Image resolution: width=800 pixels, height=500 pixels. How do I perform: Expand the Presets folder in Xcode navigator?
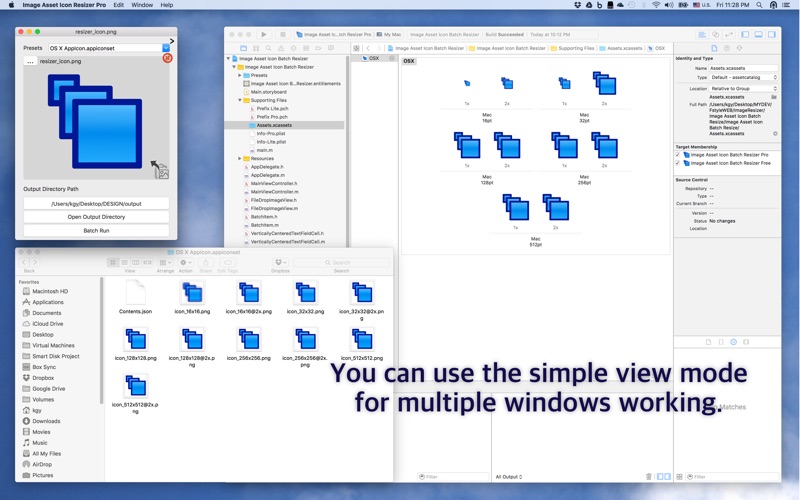[x=240, y=75]
